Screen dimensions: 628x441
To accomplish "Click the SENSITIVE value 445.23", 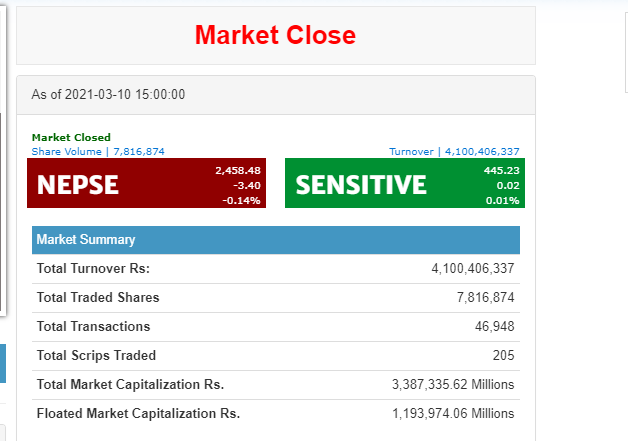I will 501,170.
